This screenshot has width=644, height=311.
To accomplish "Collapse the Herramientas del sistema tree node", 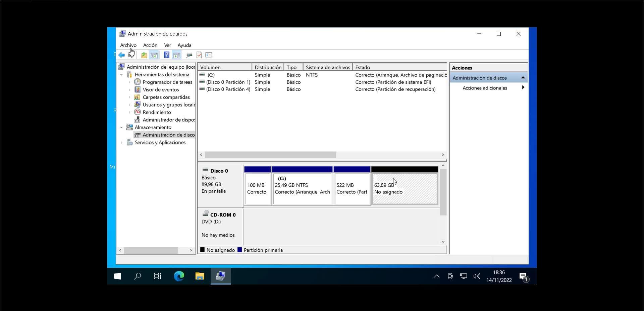I will point(121,75).
